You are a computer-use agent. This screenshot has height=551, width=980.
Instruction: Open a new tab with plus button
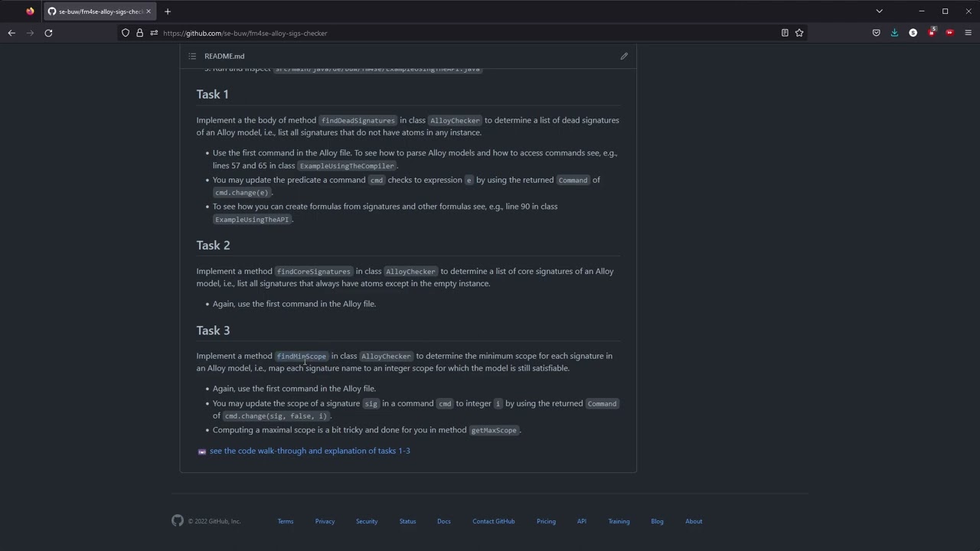coord(168,11)
